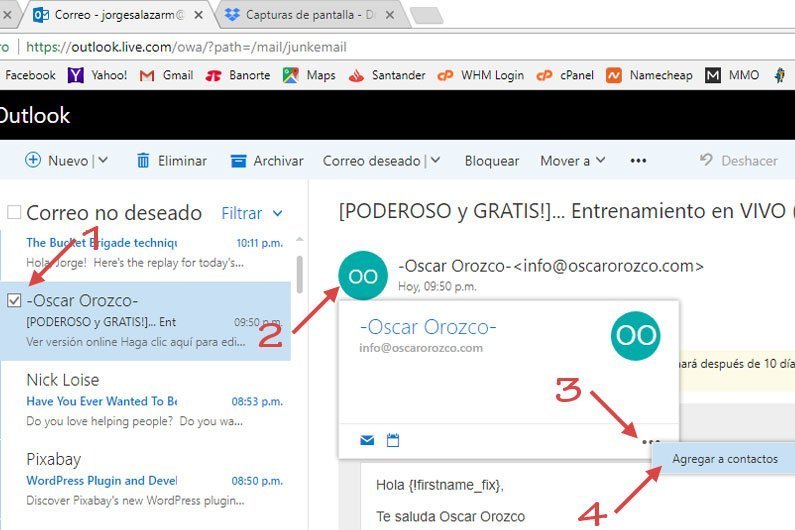This screenshot has width=795, height=530.
Task: Click Dropbox icon on Capturas de pantalla tab
Action: tap(232, 15)
